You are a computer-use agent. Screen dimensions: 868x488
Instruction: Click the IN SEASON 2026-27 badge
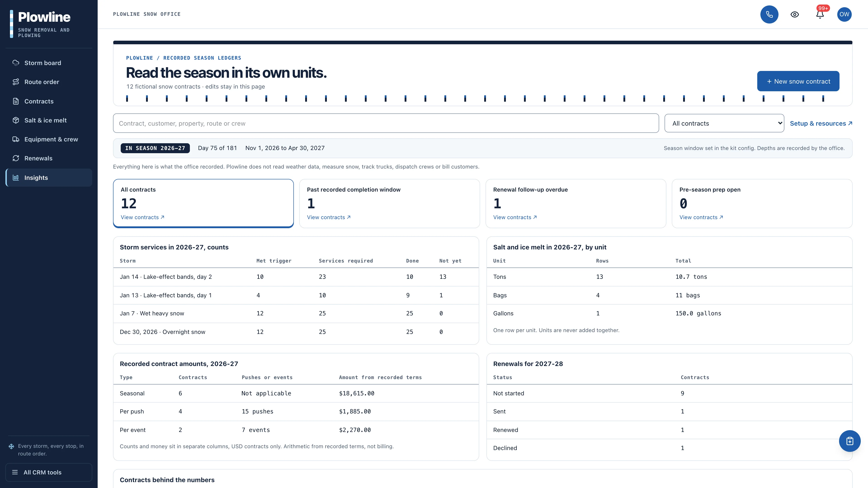point(155,148)
